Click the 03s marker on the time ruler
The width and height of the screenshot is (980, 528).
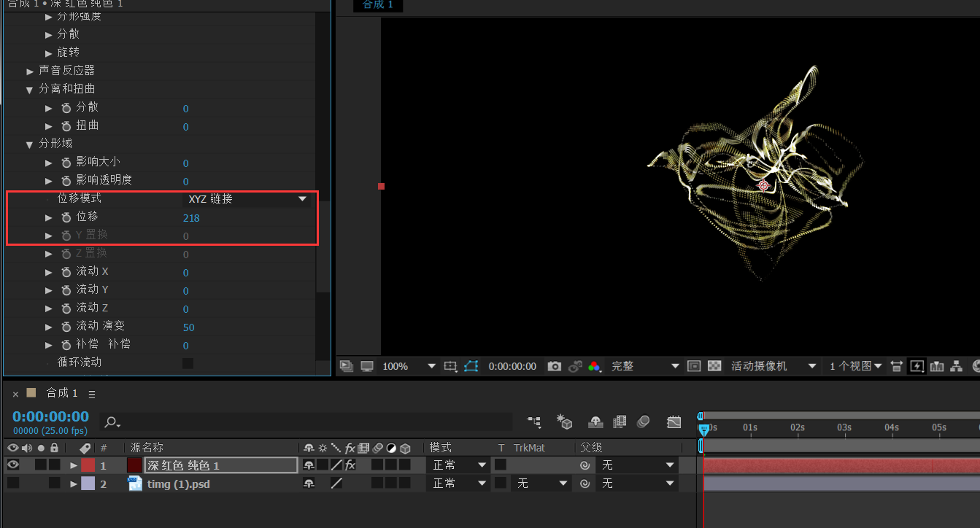[844, 427]
